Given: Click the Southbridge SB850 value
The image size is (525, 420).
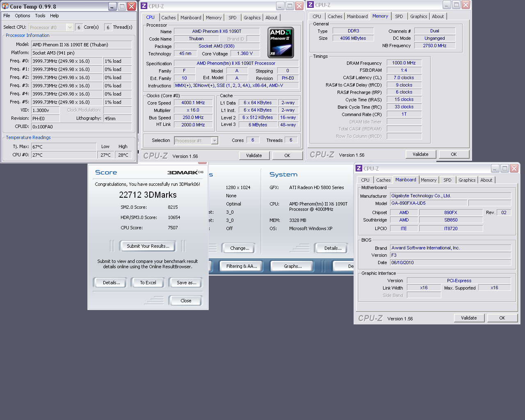Looking at the screenshot, I should pyautogui.click(x=451, y=220).
